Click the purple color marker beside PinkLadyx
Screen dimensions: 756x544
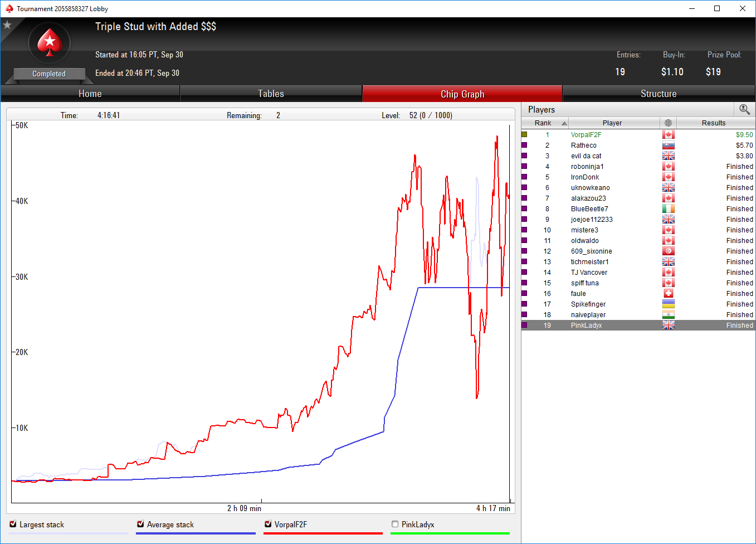coord(524,325)
